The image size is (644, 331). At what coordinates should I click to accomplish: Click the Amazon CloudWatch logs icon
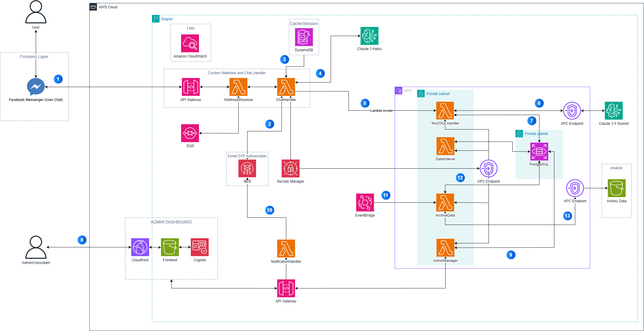pos(190,43)
